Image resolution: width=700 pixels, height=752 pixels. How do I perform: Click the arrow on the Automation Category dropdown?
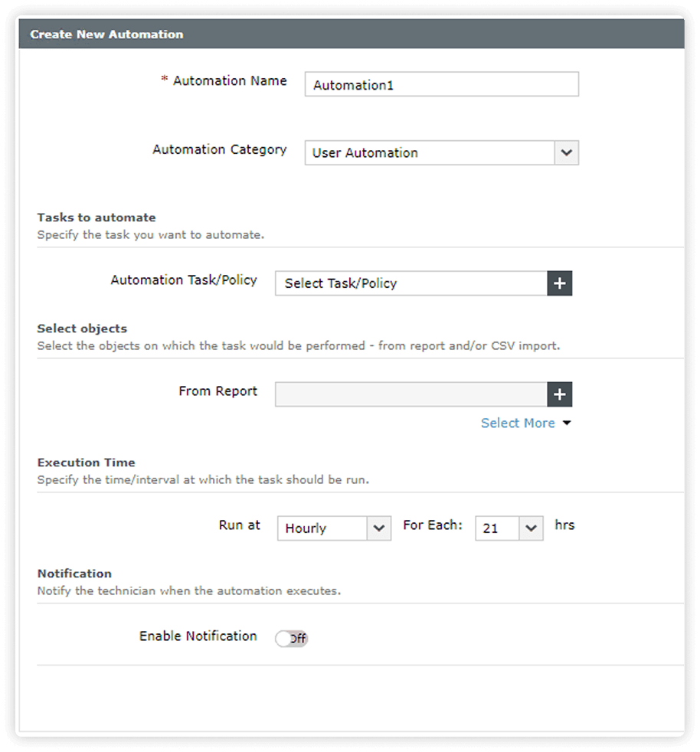pyautogui.click(x=566, y=152)
